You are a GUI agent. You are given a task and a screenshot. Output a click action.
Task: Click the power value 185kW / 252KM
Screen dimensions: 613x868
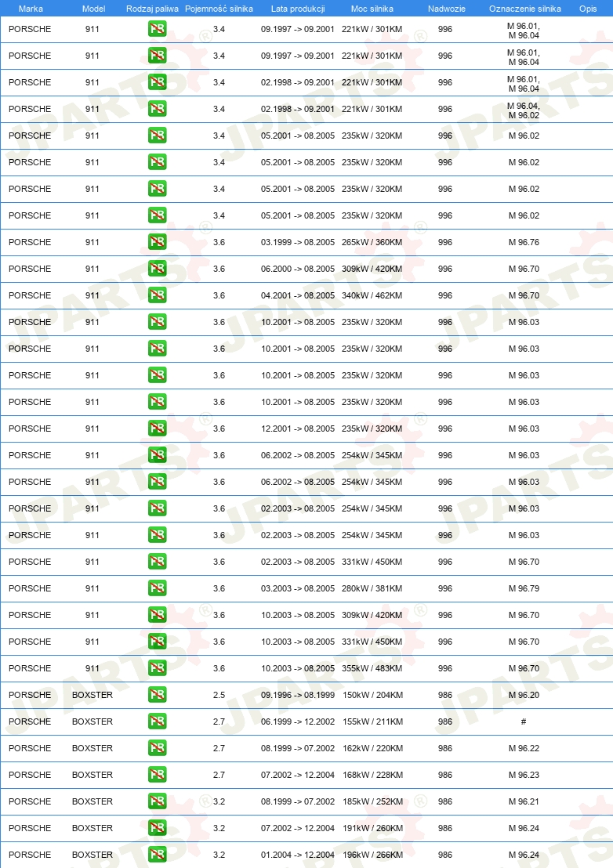[372, 801]
